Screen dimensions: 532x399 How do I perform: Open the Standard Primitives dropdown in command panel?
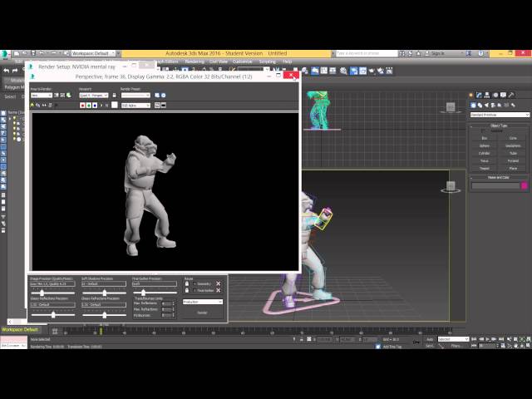(500, 115)
